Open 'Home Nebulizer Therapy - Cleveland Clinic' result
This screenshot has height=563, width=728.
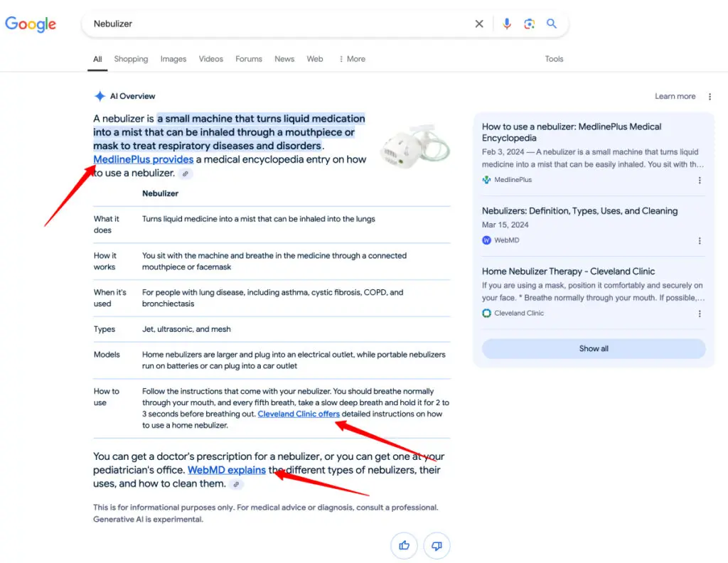(568, 271)
